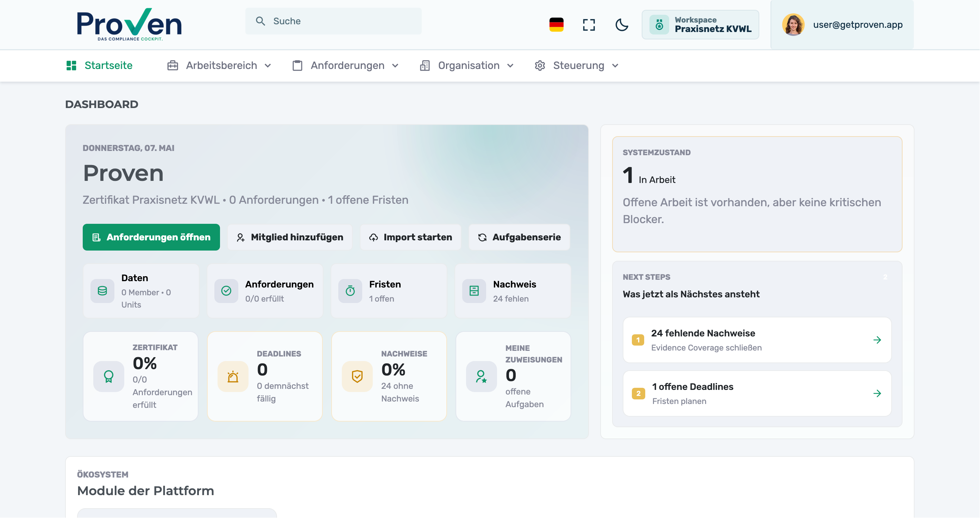
Task: Open the Deadlines 0 demnächst fällig card
Action: click(x=265, y=377)
